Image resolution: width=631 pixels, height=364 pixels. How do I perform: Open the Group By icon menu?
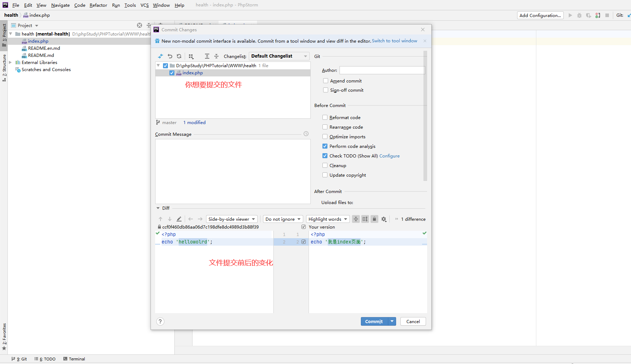[191, 56]
